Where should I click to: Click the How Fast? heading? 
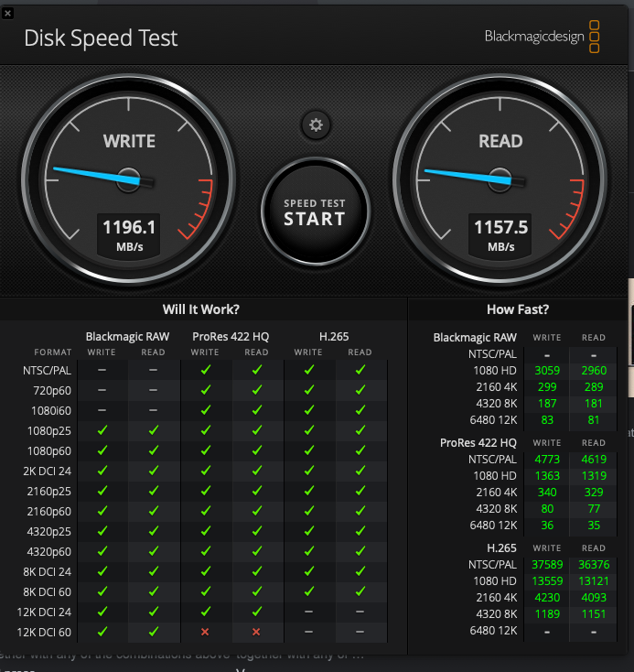518,309
